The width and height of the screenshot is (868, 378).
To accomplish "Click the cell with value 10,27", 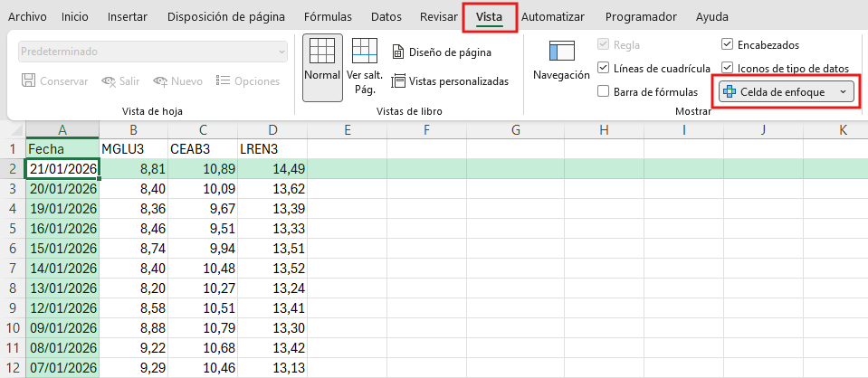I will pos(202,288).
